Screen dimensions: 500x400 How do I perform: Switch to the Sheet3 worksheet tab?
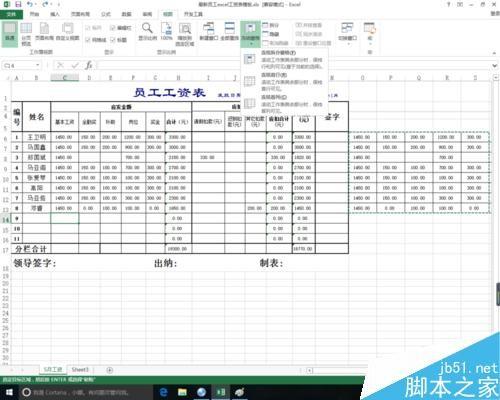[x=80, y=370]
